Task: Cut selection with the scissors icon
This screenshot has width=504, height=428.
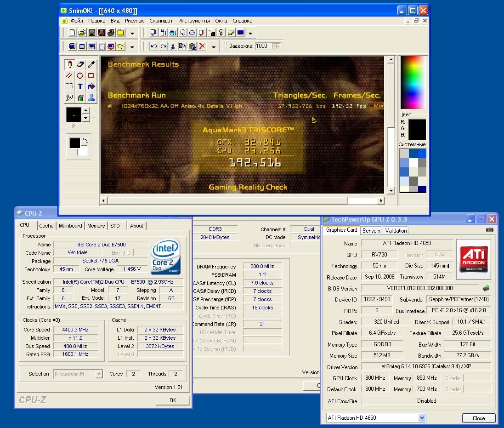Action: coord(173,46)
